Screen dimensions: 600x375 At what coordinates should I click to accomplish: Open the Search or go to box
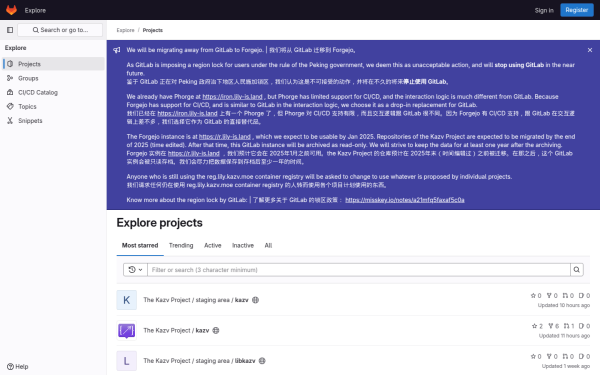(x=60, y=30)
